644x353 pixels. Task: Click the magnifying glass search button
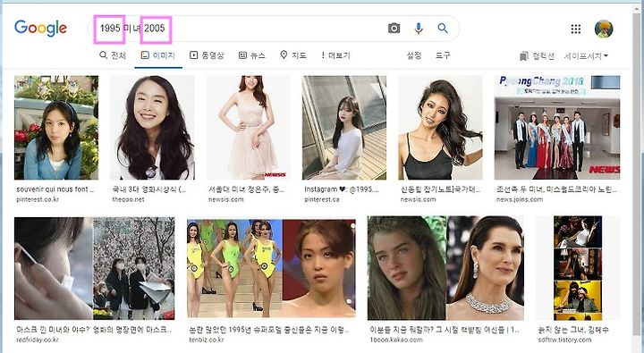[x=443, y=28]
